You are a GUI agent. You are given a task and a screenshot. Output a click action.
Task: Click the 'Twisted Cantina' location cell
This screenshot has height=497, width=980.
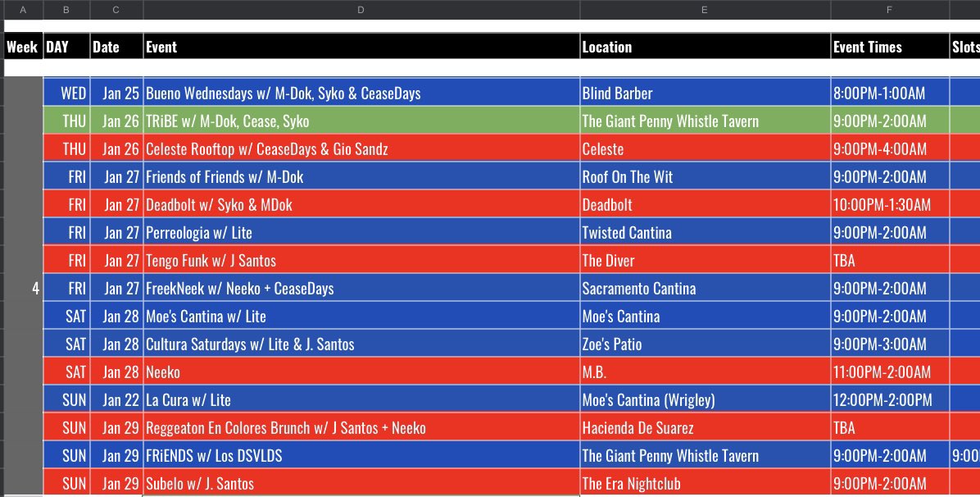[705, 232]
